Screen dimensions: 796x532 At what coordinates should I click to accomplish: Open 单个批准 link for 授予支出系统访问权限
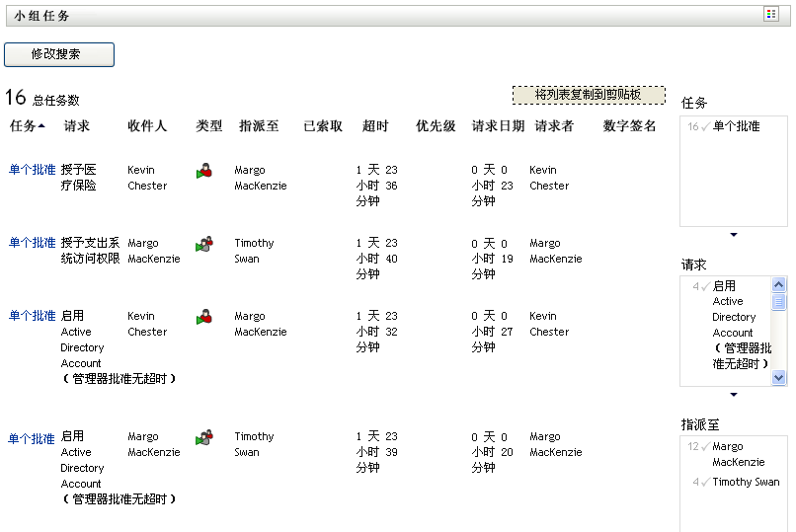[32, 243]
